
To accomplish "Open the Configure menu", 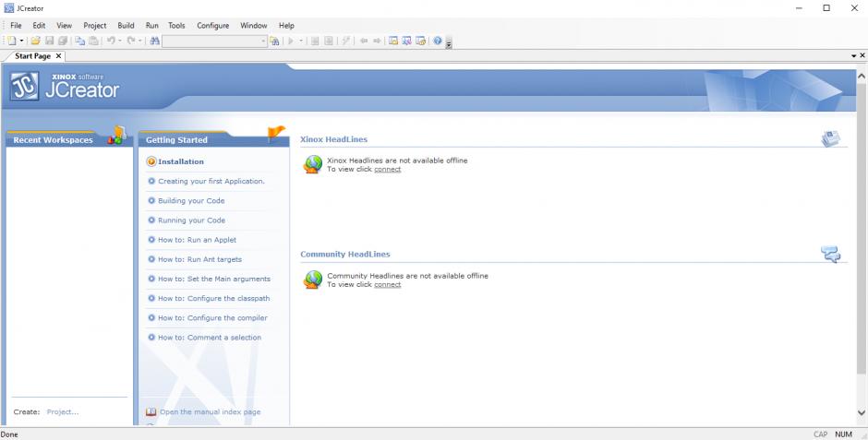I will pos(212,25).
